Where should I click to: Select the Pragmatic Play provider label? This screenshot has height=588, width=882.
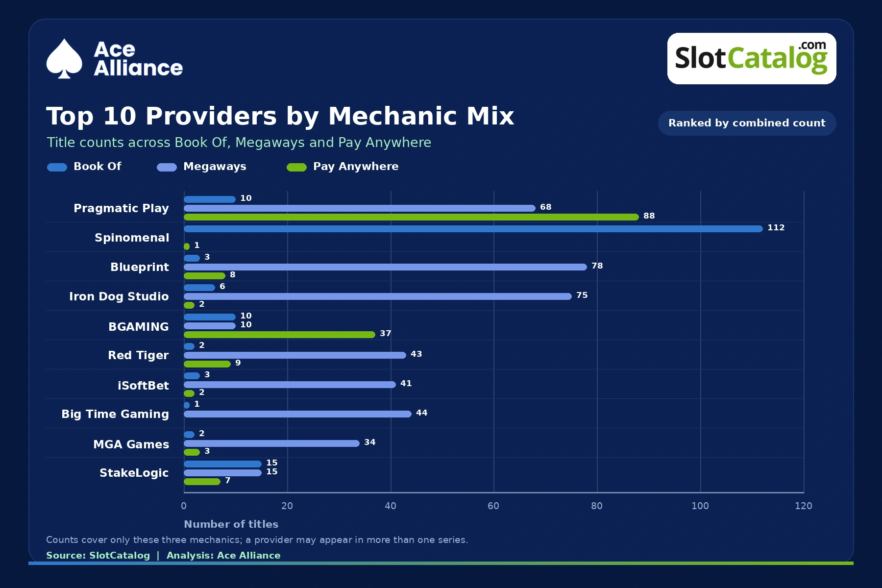point(121,208)
